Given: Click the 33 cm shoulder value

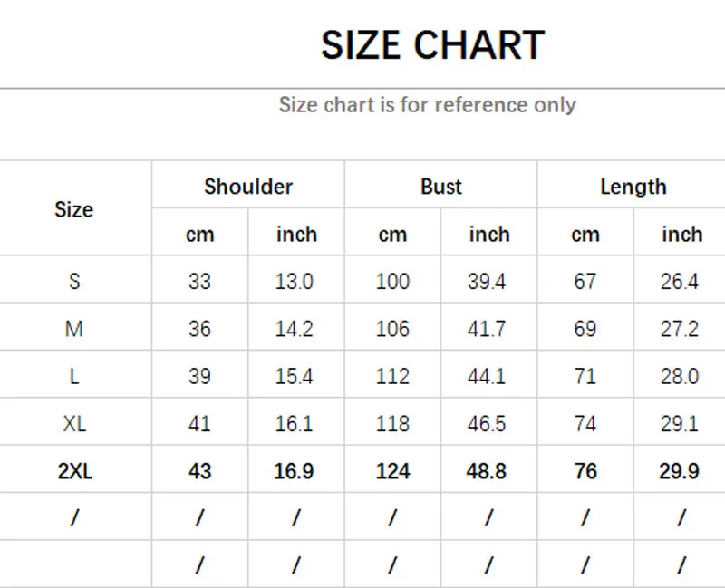Looking at the screenshot, I should pos(199,281).
